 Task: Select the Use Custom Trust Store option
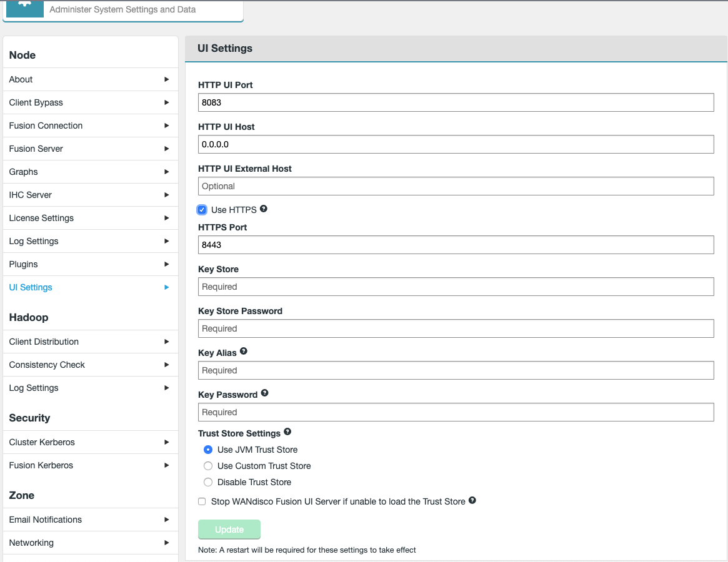pos(207,466)
